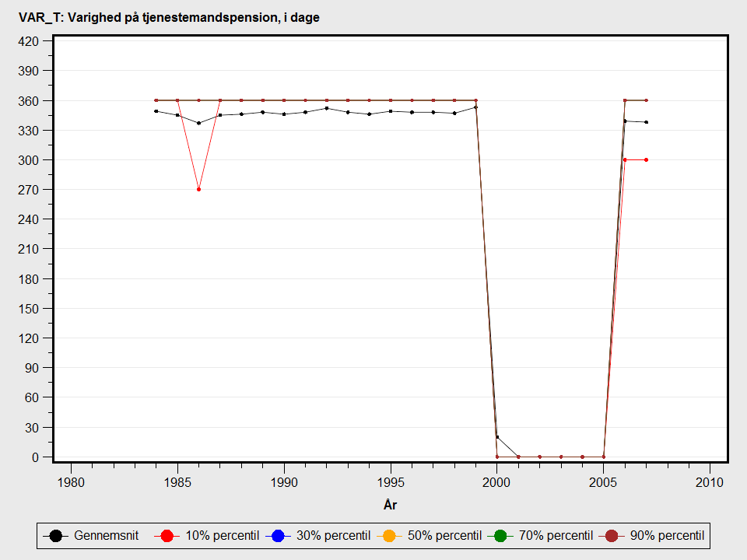Click the red 10% percentil legend marker

click(167, 535)
